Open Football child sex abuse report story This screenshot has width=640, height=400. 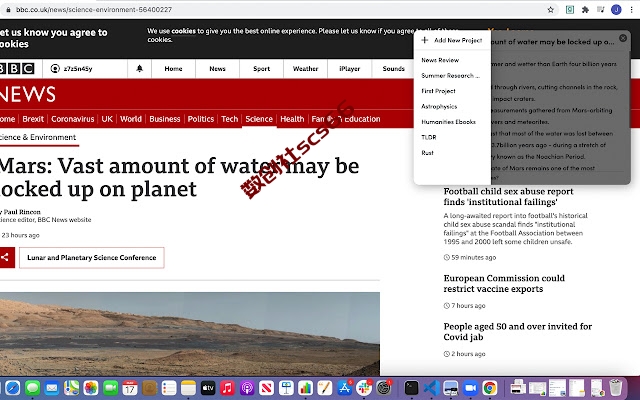[508, 197]
